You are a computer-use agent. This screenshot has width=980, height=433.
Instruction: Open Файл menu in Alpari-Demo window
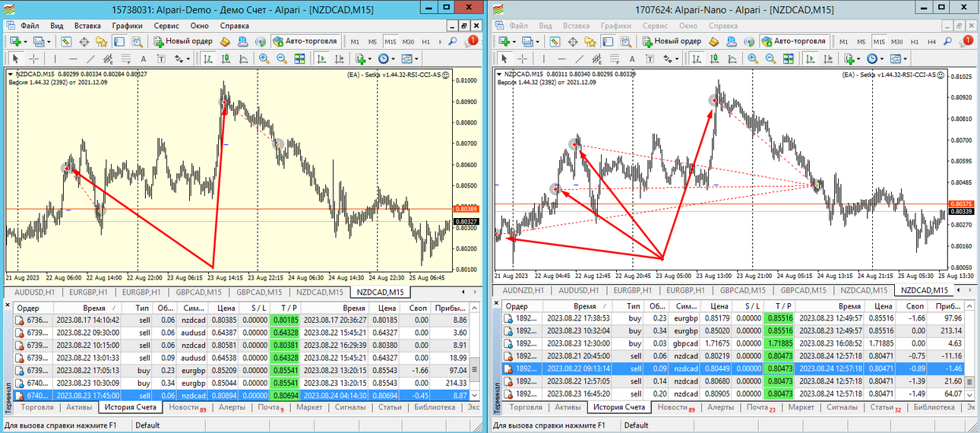pos(30,24)
